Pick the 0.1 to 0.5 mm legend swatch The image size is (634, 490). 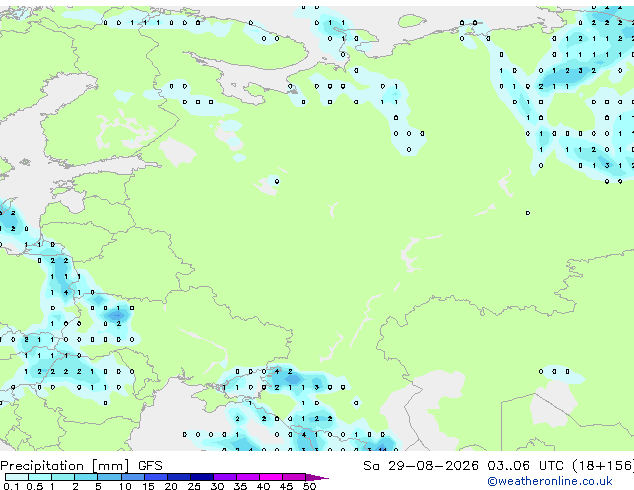click(17, 477)
